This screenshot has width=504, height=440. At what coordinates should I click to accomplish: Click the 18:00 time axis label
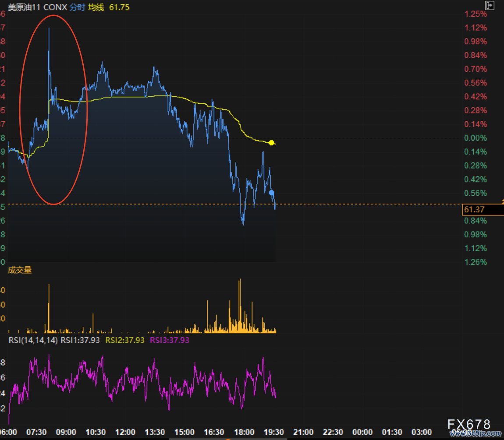pos(244,432)
